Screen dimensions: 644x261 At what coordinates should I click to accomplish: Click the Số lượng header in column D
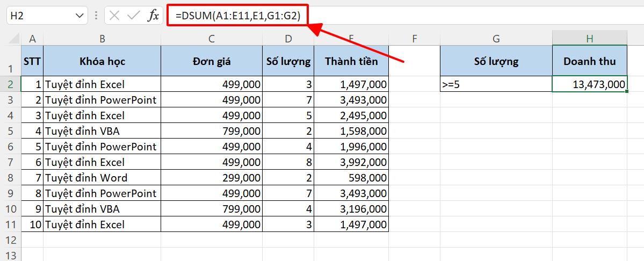288,61
